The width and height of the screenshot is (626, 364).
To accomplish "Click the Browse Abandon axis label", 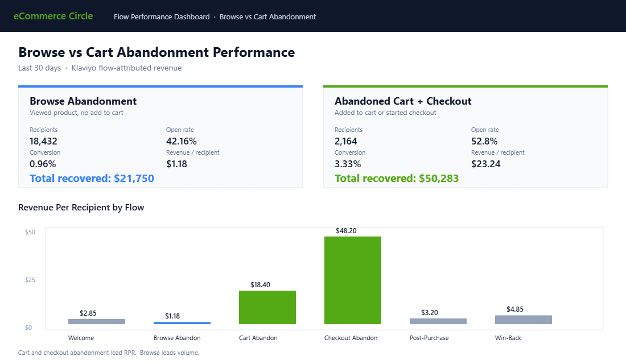I will coord(177,338).
